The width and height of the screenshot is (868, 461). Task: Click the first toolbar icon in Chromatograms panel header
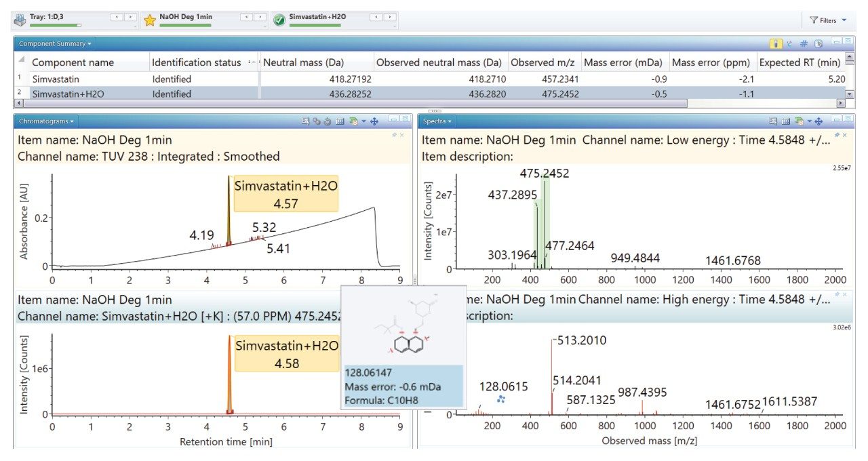[x=306, y=121]
